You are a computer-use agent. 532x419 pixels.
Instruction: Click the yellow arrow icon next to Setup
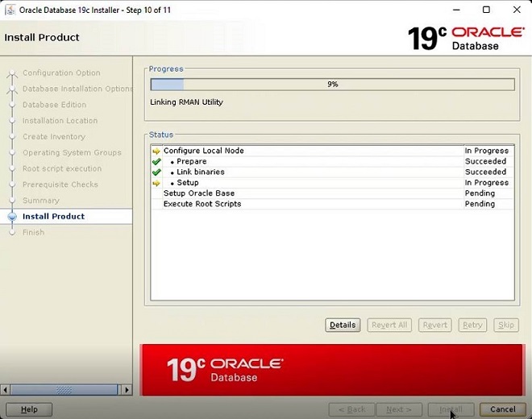[x=156, y=183]
